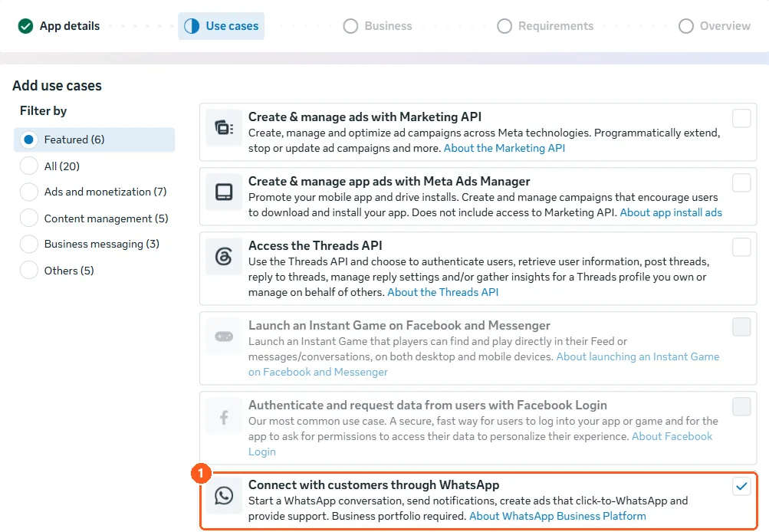
Task: Check the Marketing API use case checkbox
Action: (x=741, y=118)
